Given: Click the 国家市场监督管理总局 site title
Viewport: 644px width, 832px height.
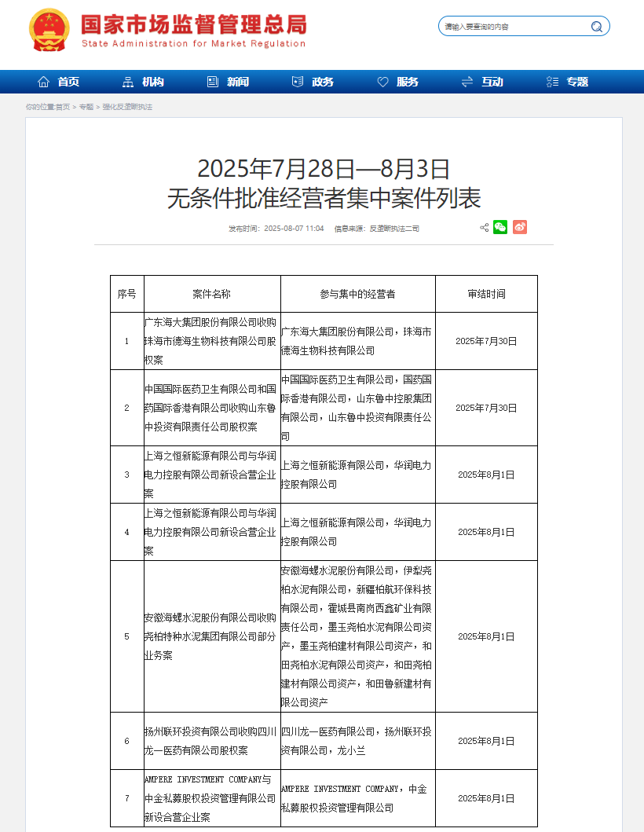Looking at the screenshot, I should pyautogui.click(x=194, y=25).
